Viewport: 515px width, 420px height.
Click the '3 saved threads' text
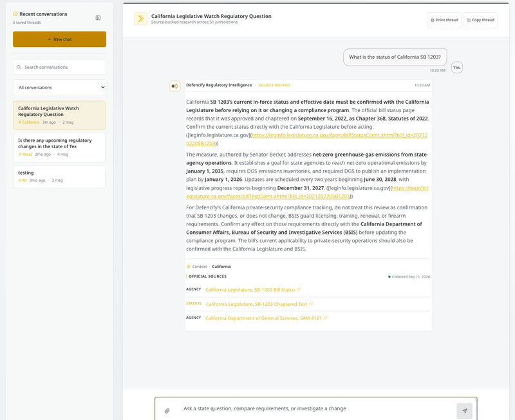point(26,23)
